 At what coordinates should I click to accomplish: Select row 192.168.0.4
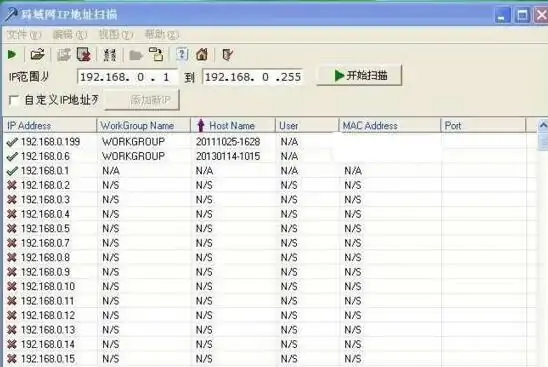pyautogui.click(x=270, y=214)
